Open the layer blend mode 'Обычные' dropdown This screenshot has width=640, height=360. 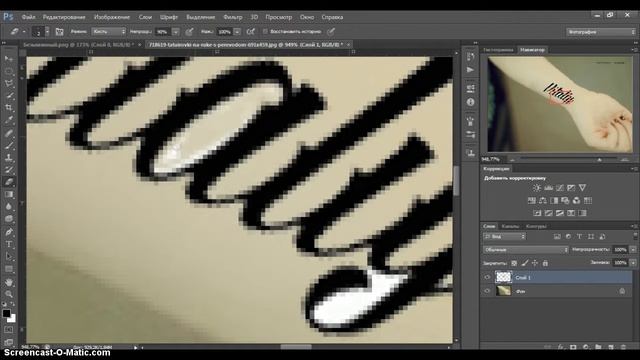pyautogui.click(x=526, y=249)
